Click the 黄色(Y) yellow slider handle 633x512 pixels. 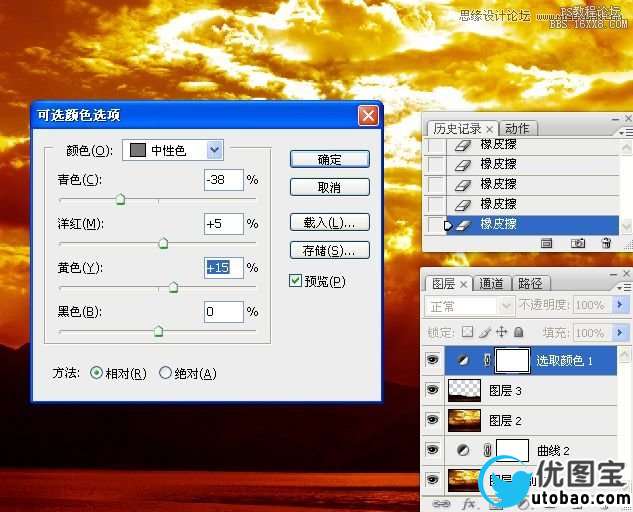point(173,287)
